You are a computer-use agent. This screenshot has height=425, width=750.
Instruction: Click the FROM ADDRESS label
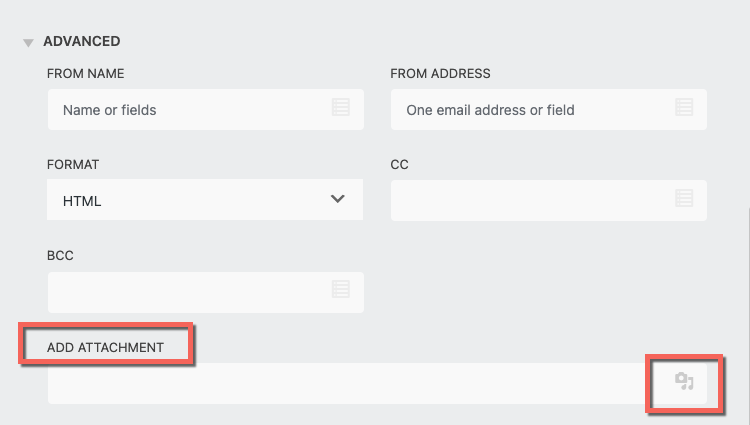440,74
